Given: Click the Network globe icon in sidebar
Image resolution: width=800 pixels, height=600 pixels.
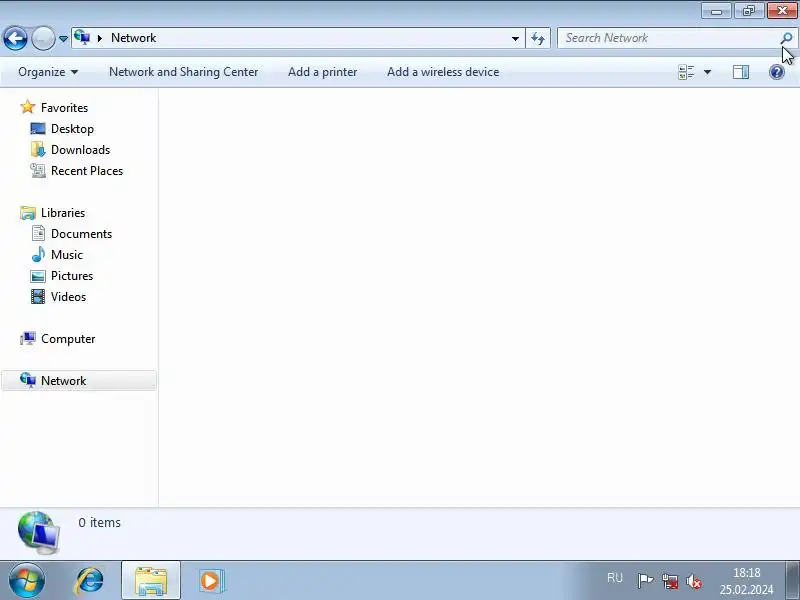Looking at the screenshot, I should [x=28, y=380].
